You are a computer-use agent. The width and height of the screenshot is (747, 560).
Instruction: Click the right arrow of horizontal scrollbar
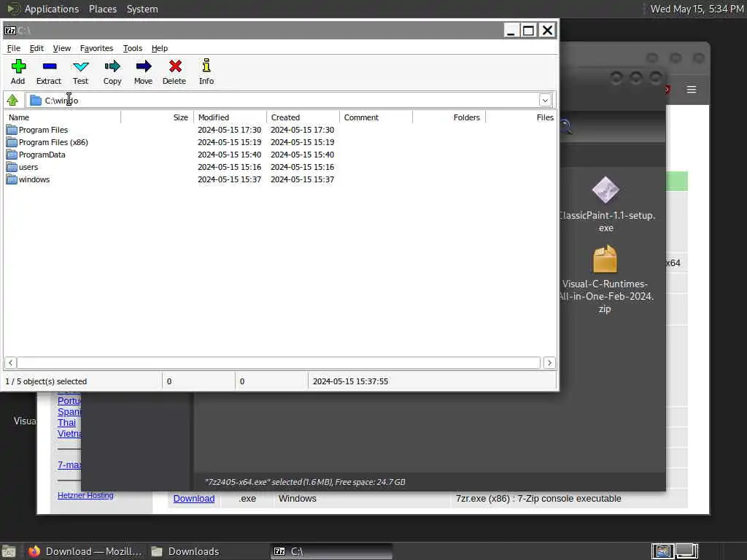549,363
